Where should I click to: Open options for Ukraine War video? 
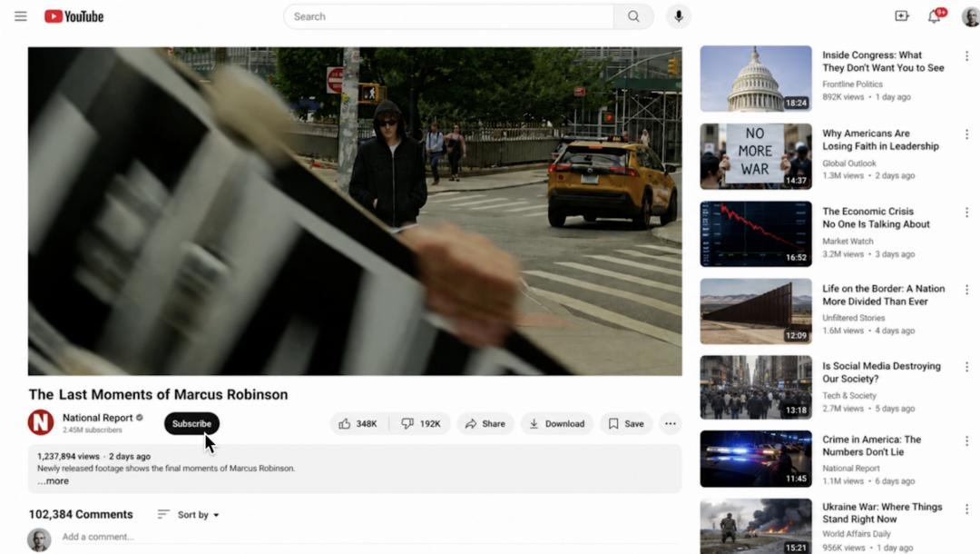click(966, 509)
